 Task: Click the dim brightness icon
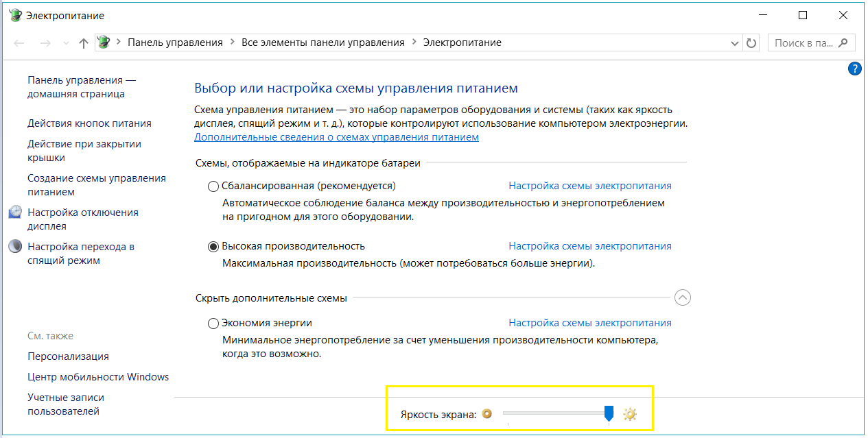pyautogui.click(x=487, y=414)
